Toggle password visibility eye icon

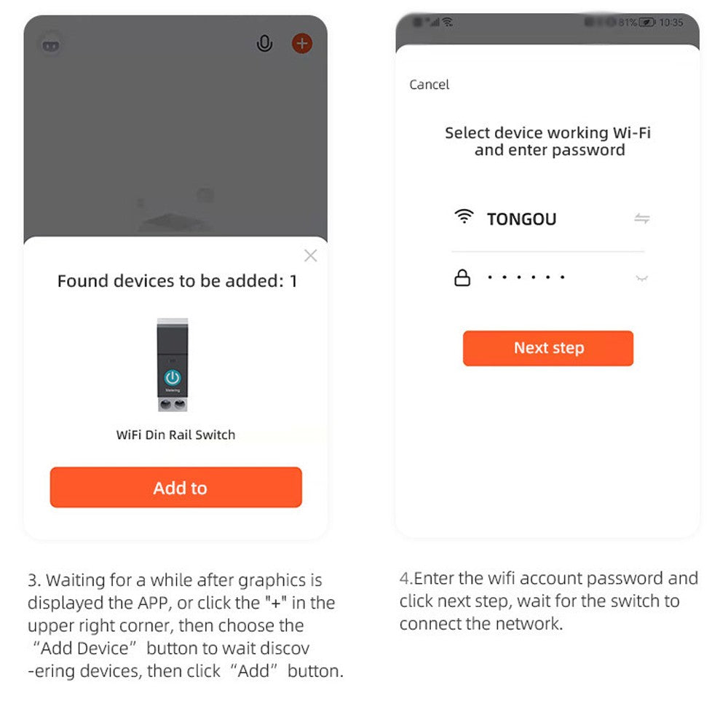coord(641,279)
